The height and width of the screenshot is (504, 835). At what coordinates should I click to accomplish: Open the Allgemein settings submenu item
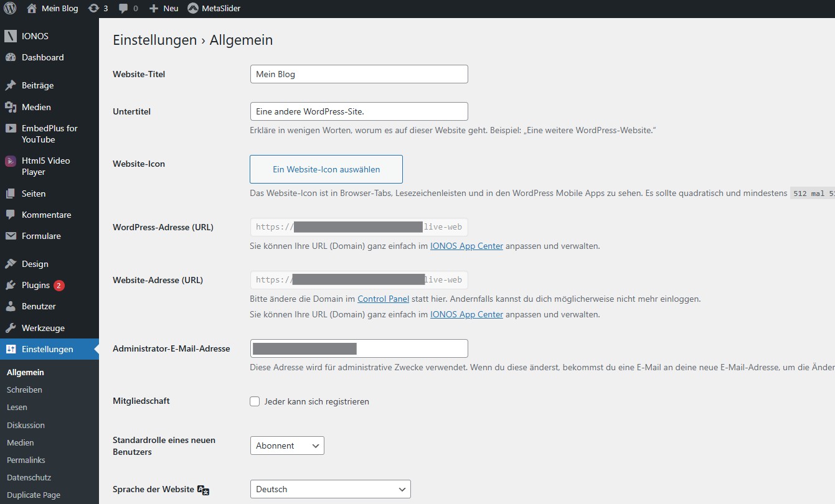coord(26,372)
